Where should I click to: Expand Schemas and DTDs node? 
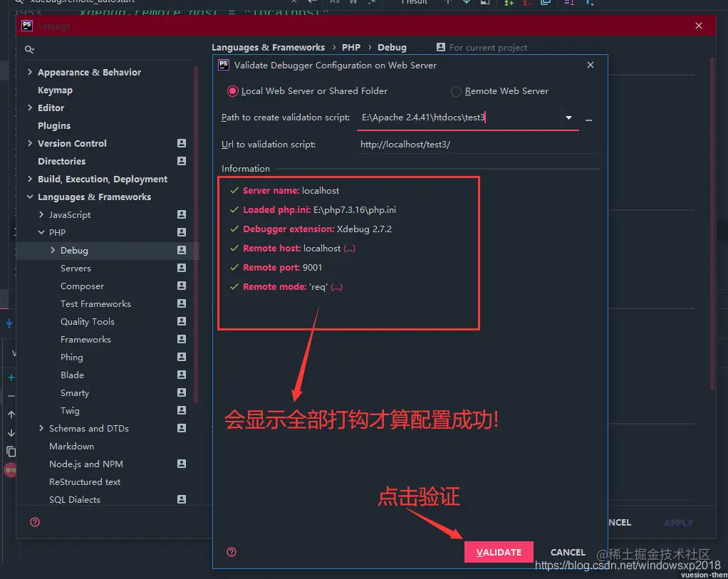pyautogui.click(x=41, y=429)
